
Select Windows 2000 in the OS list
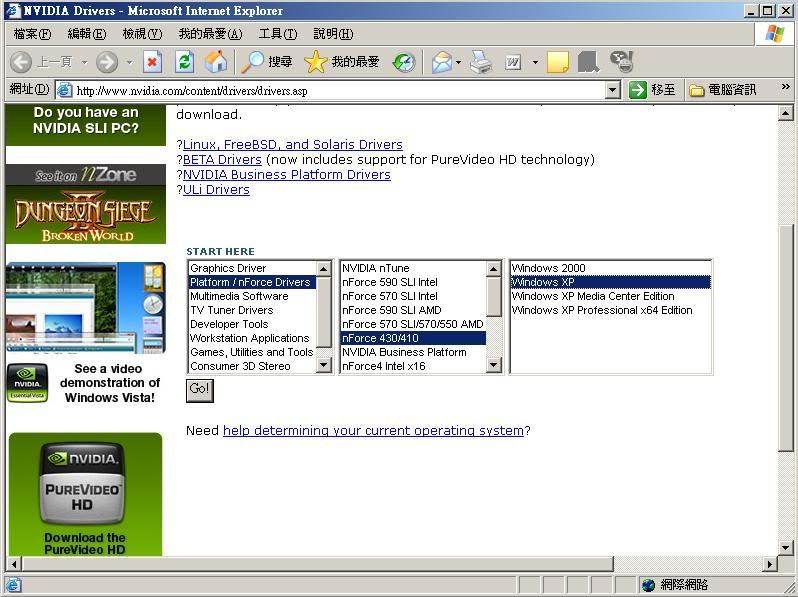(x=549, y=268)
